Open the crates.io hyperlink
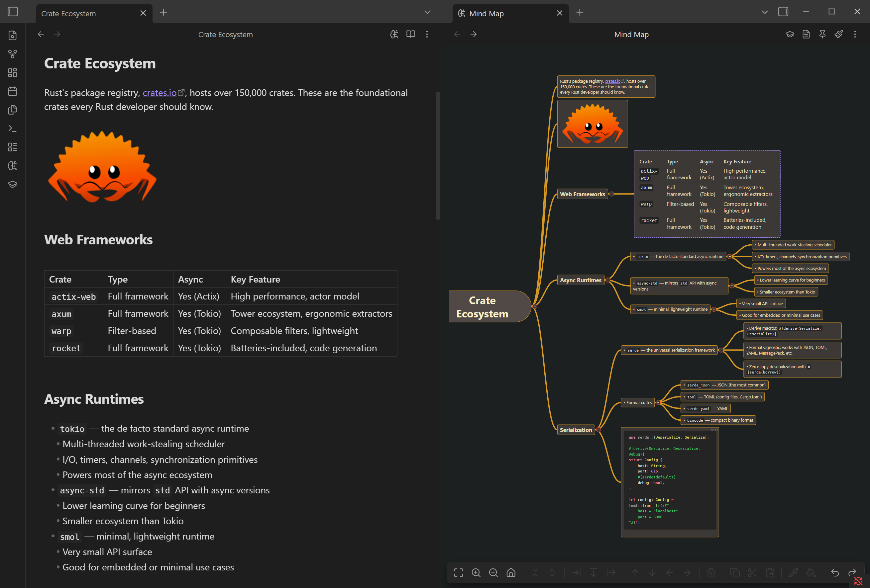 160,93
